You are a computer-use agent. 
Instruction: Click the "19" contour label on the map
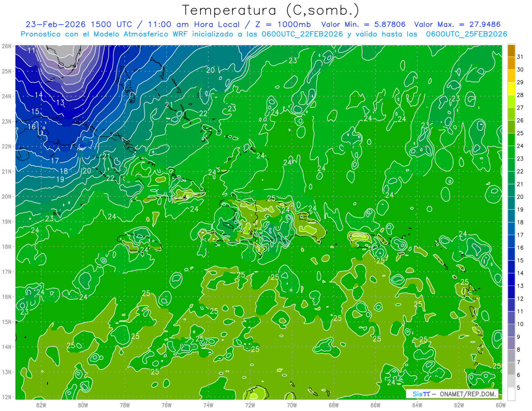click(x=60, y=180)
